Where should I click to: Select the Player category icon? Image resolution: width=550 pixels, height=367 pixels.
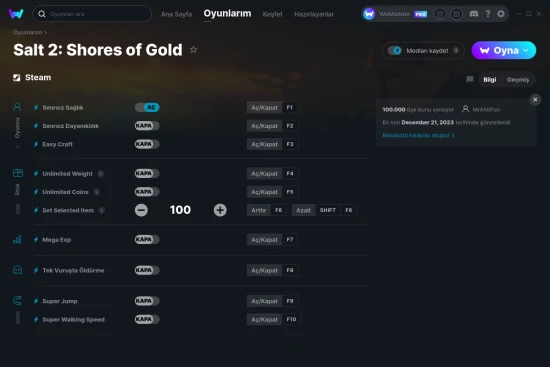click(17, 107)
